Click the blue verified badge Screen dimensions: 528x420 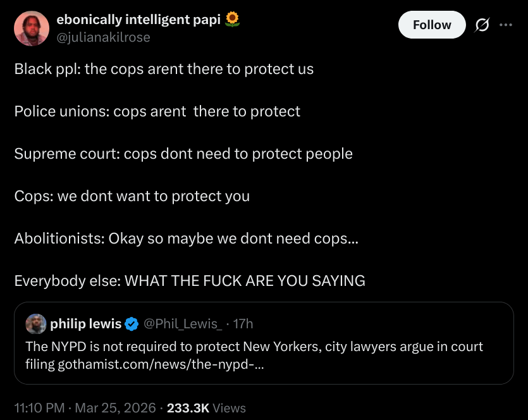(x=132, y=324)
